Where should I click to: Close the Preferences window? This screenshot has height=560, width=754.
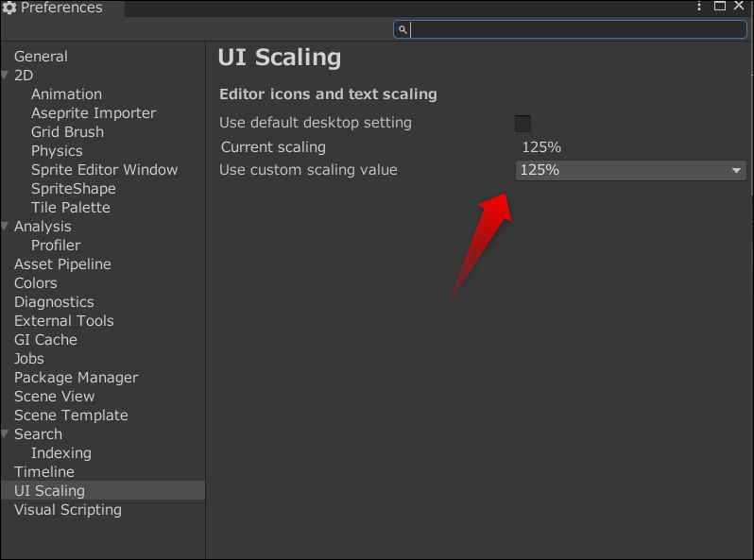pyautogui.click(x=739, y=7)
